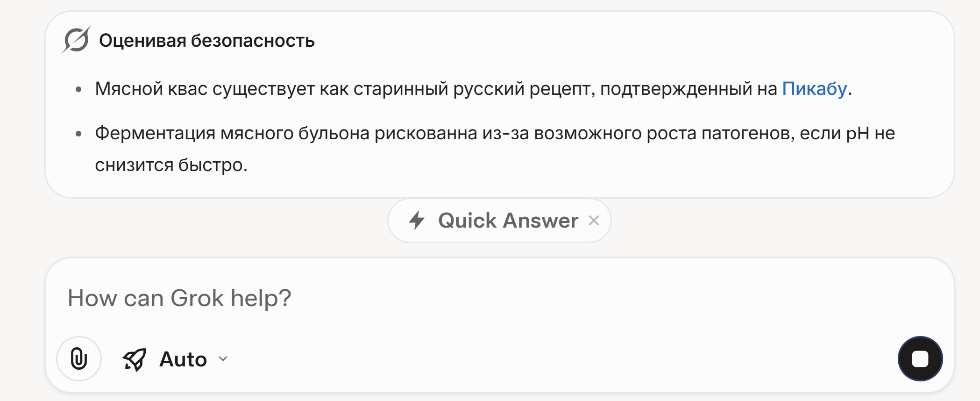
Task: Click the Quick Answer lightning bolt icon
Action: click(417, 220)
